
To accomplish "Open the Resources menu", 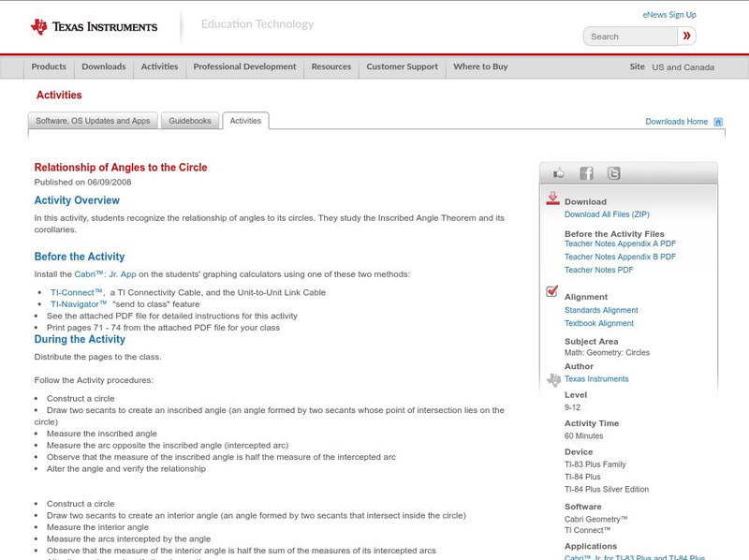I will [x=331, y=66].
